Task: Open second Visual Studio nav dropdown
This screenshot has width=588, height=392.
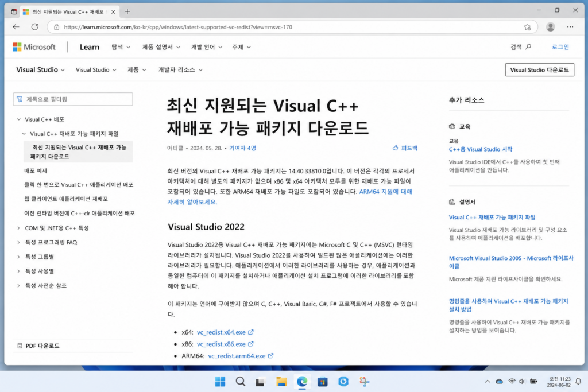Action: point(96,69)
